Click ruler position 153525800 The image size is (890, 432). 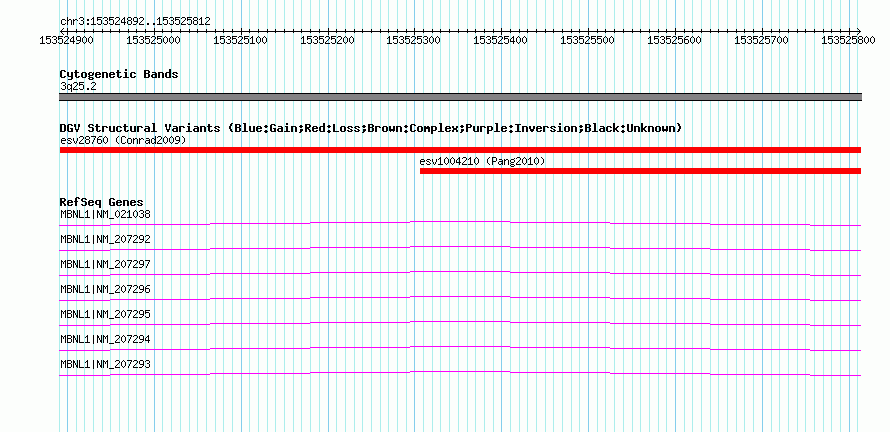(x=848, y=40)
